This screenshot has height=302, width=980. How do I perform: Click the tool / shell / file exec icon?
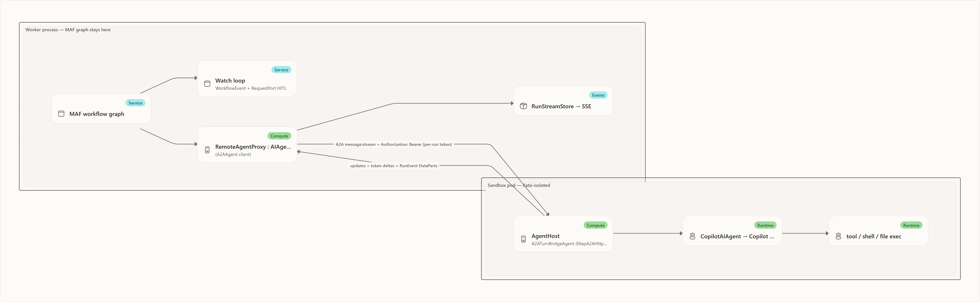click(x=839, y=236)
